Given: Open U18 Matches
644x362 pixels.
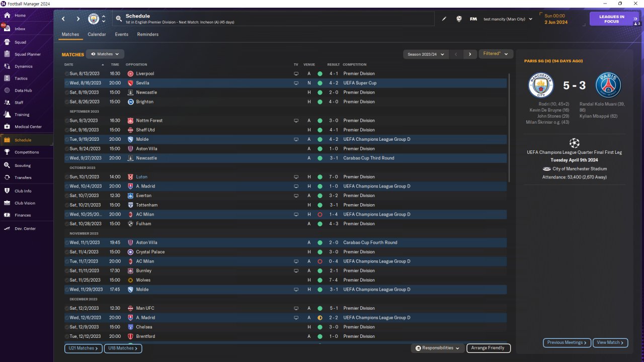Looking at the screenshot, I should click(123, 348).
